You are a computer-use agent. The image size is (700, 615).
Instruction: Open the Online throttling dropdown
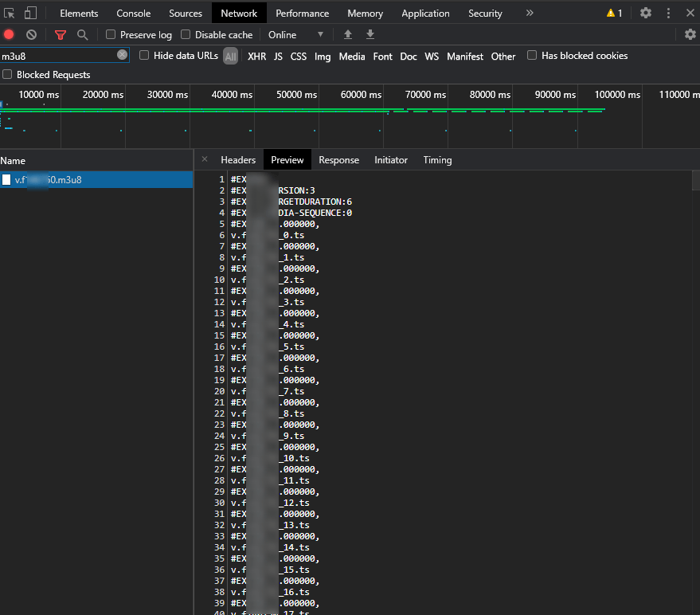tap(296, 34)
